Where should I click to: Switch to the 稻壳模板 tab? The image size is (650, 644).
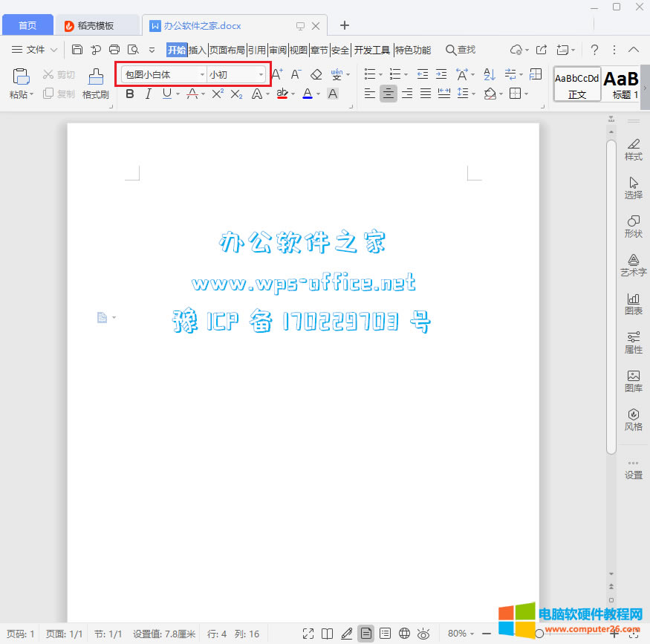(96, 25)
